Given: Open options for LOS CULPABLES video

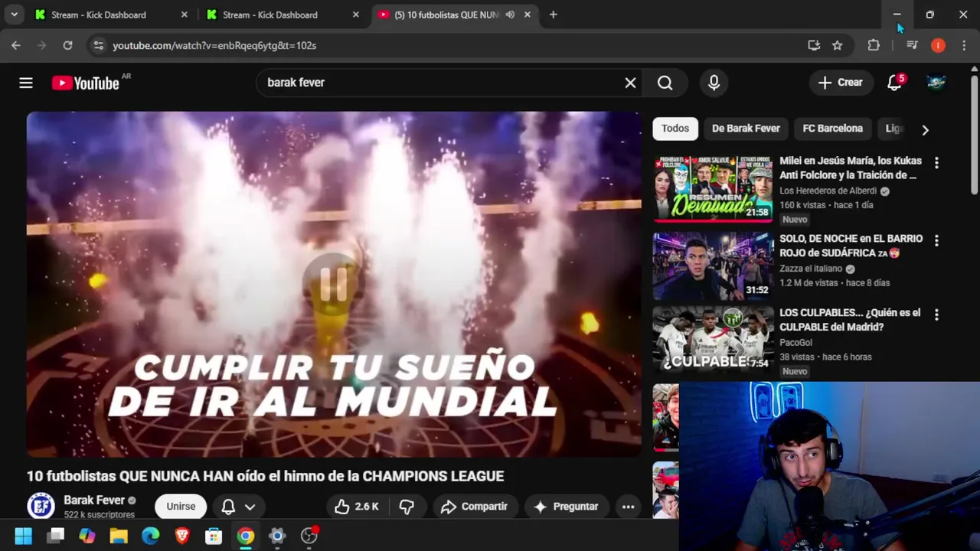Looking at the screenshot, I should click(x=936, y=315).
